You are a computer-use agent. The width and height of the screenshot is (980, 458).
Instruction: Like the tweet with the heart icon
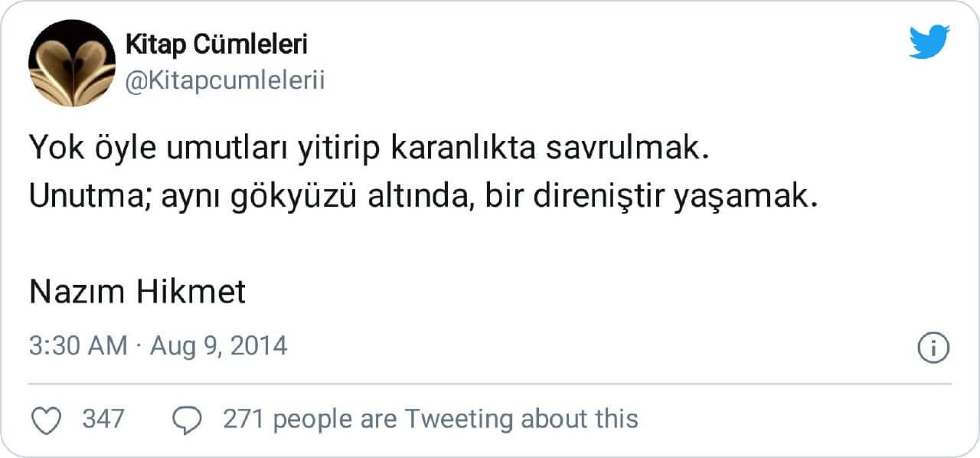(48, 419)
